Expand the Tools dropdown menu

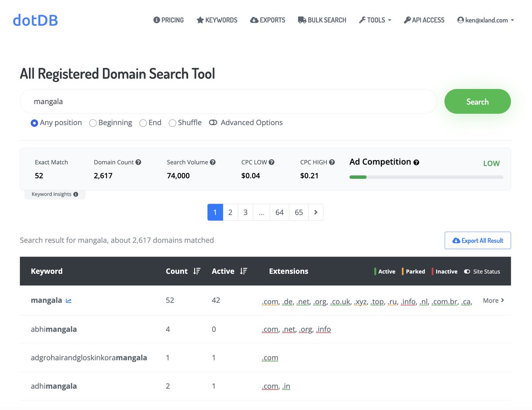coord(375,20)
